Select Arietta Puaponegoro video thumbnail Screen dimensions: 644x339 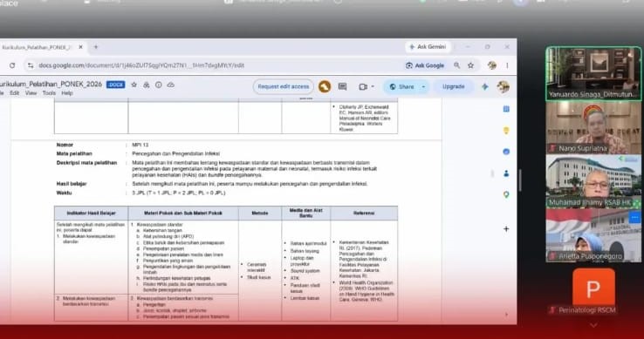coord(593,235)
